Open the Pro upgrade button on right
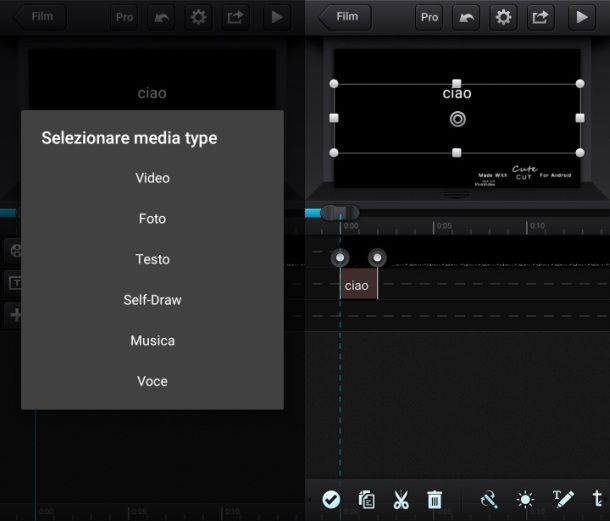This screenshot has height=521, width=610. coord(429,17)
